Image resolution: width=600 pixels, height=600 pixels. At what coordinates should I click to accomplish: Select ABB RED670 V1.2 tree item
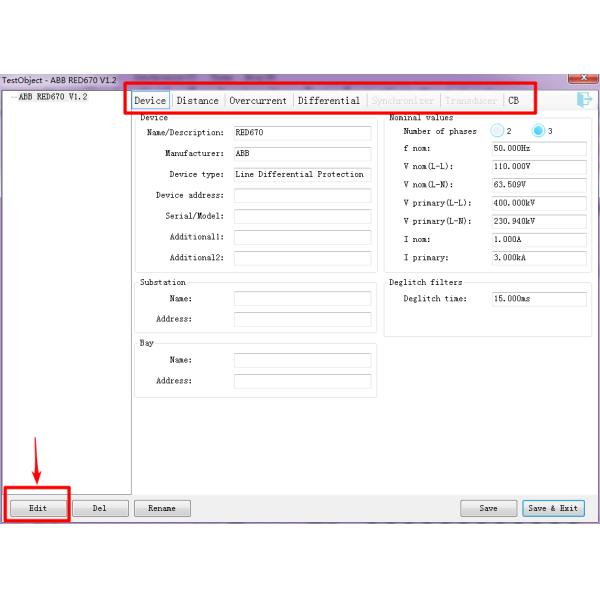53,97
